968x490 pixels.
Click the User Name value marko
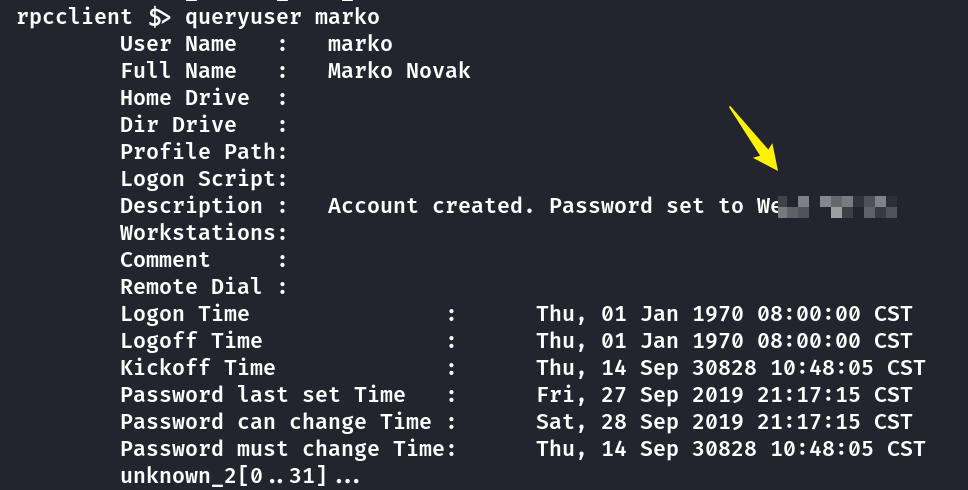click(360, 44)
